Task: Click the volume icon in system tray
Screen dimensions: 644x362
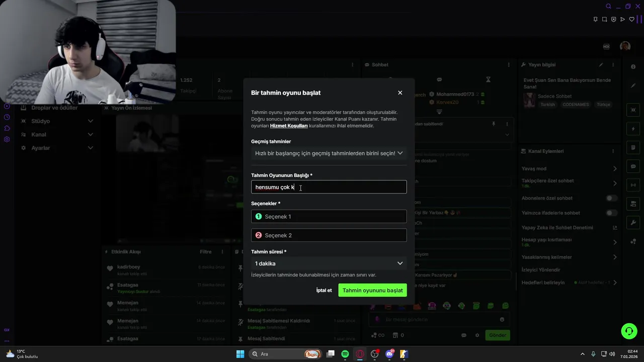Action: click(612, 354)
